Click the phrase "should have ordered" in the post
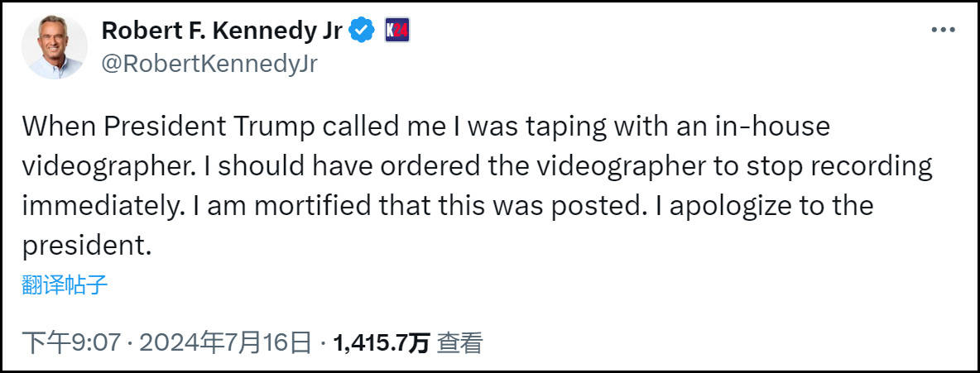 [334, 167]
